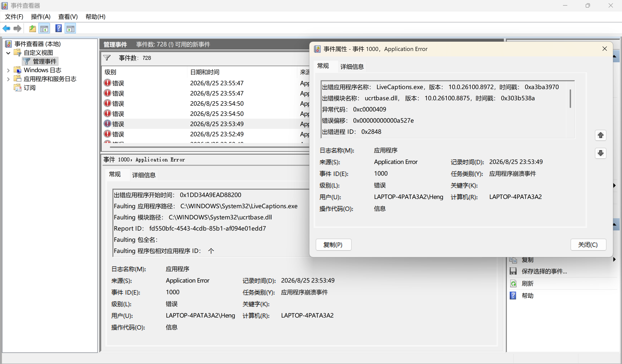This screenshot has width=622, height=364.
Task: Collapse the 自定义视图 tree node
Action: pos(8,53)
